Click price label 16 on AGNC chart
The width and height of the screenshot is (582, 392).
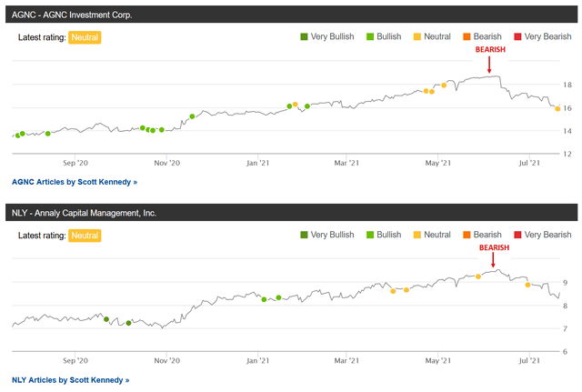click(x=567, y=108)
